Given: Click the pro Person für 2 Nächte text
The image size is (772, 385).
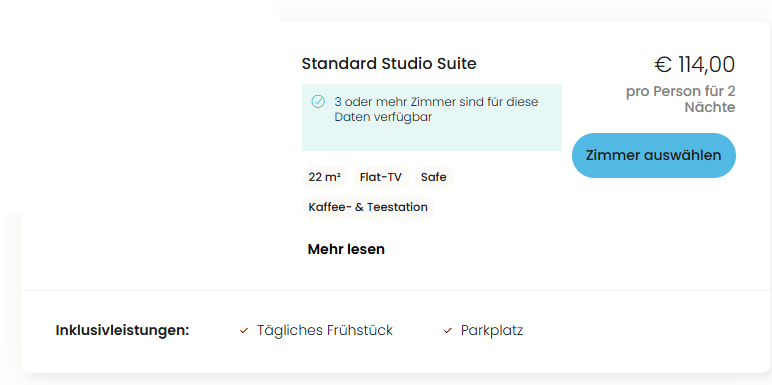Looking at the screenshot, I should click(x=681, y=99).
